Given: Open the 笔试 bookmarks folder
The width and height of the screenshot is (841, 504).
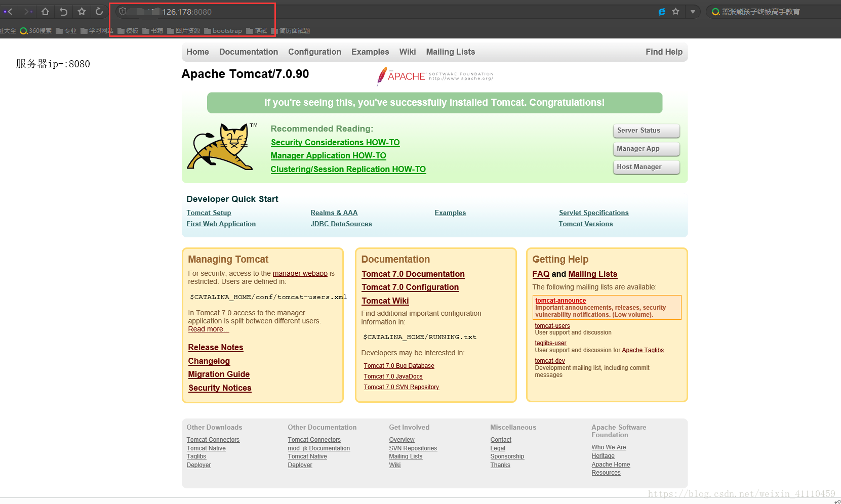Looking at the screenshot, I should pos(257,31).
